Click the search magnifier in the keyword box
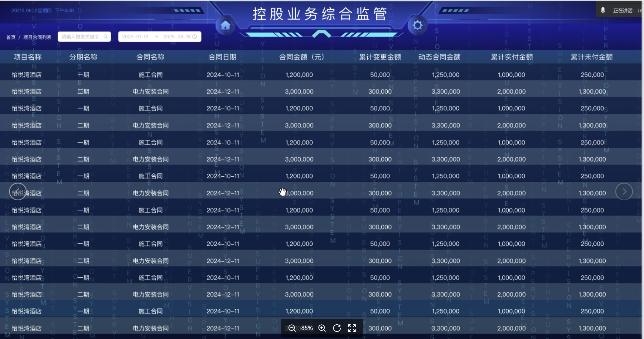The height and width of the screenshot is (339, 644). coord(106,36)
